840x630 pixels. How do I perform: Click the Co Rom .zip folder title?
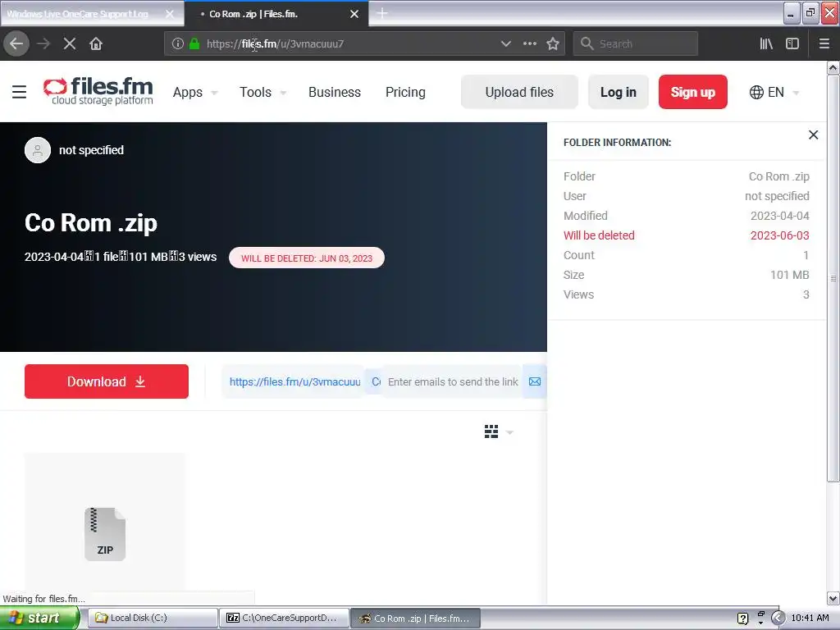tap(90, 222)
